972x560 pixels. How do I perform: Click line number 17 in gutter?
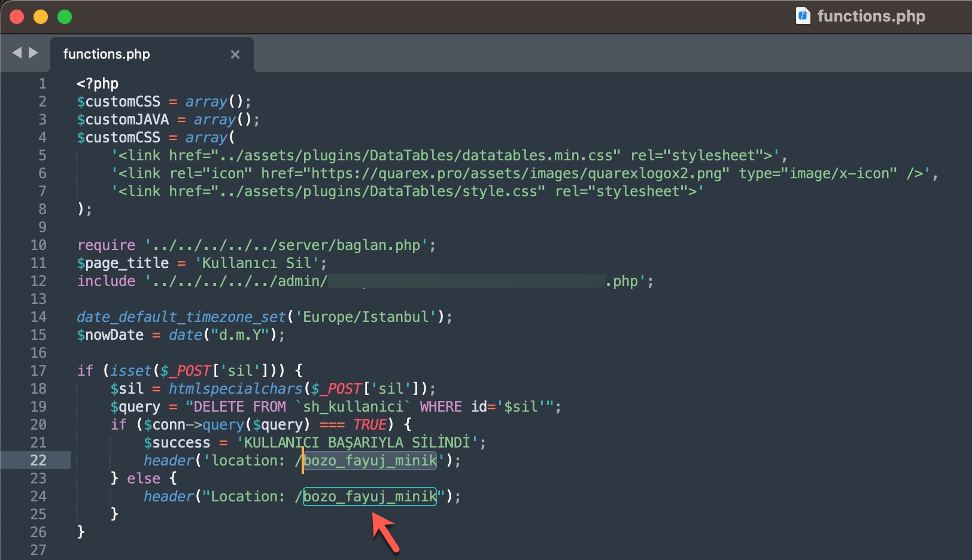38,370
